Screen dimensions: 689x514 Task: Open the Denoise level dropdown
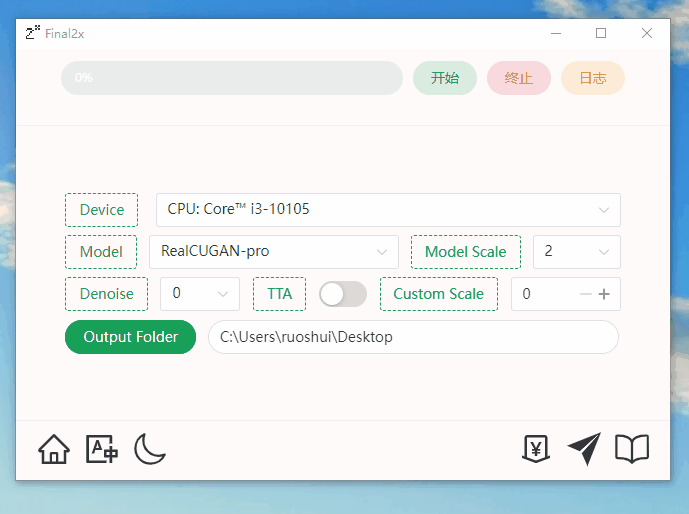click(x=199, y=294)
